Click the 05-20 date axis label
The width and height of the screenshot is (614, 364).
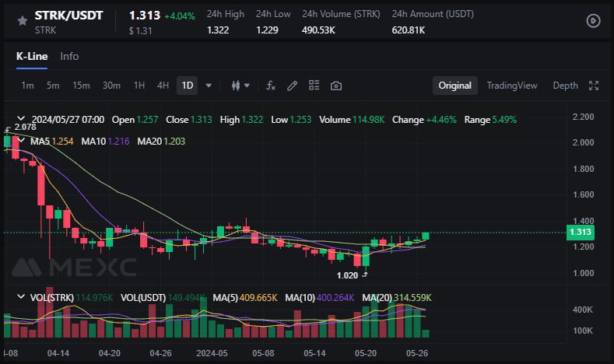click(365, 353)
